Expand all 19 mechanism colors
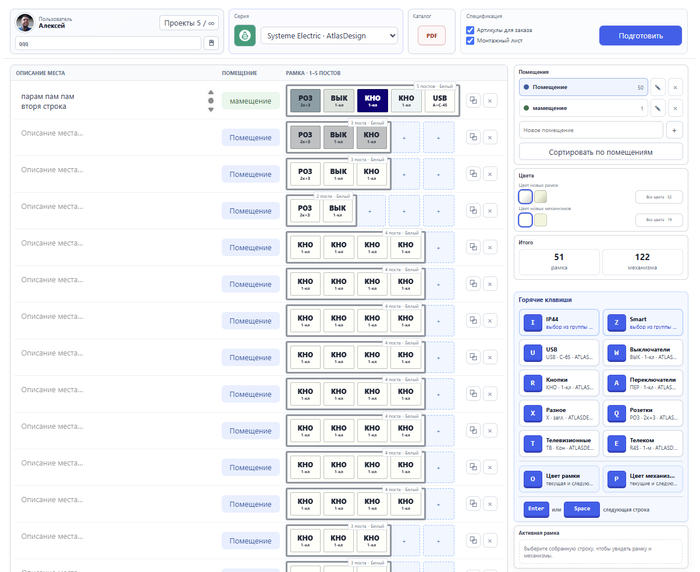This screenshot has height=572, width=700. (659, 220)
